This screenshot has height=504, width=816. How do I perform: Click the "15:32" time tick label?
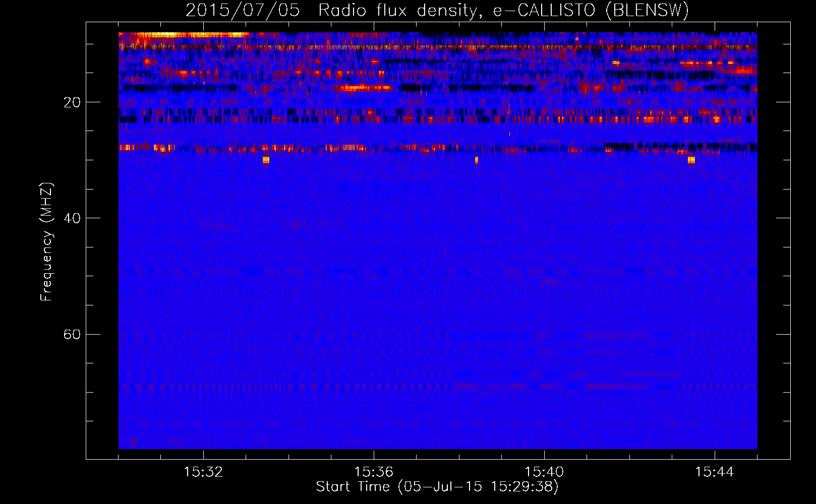(x=203, y=472)
